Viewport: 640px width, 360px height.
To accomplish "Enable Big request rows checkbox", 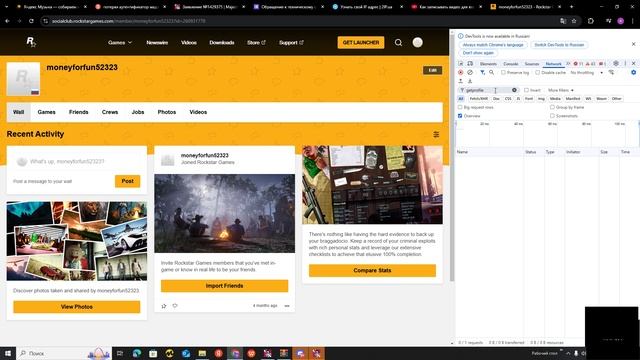I will pyautogui.click(x=460, y=107).
